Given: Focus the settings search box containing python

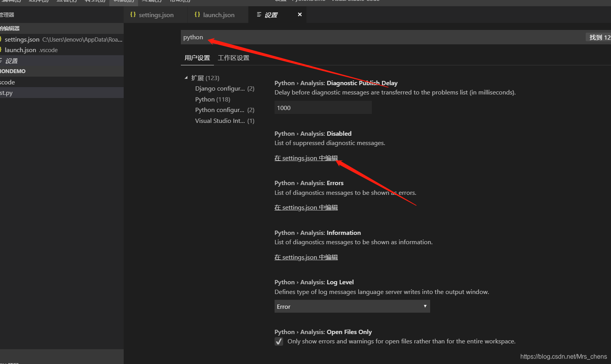Looking at the screenshot, I should coord(383,37).
